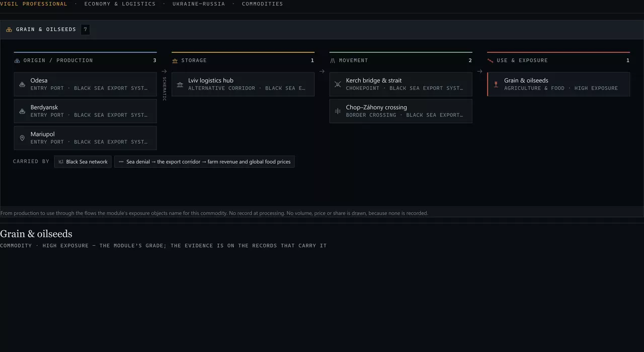Select the Chop–Záhony crossing card

pyautogui.click(x=401, y=111)
